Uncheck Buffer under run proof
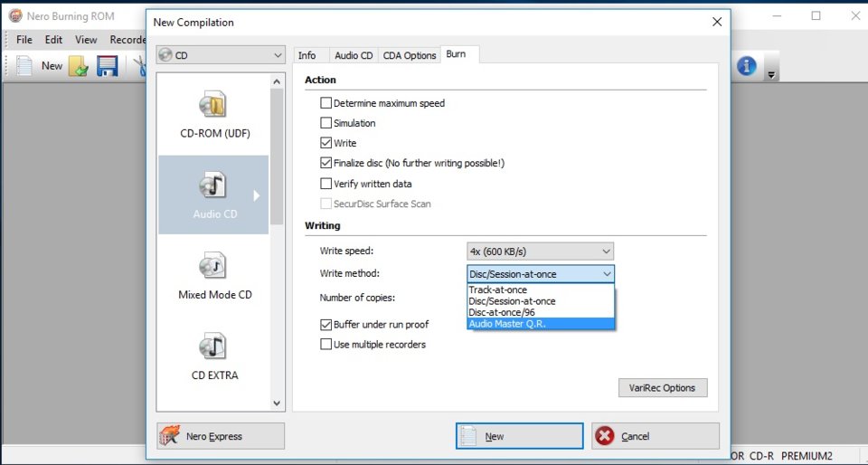 click(x=326, y=325)
